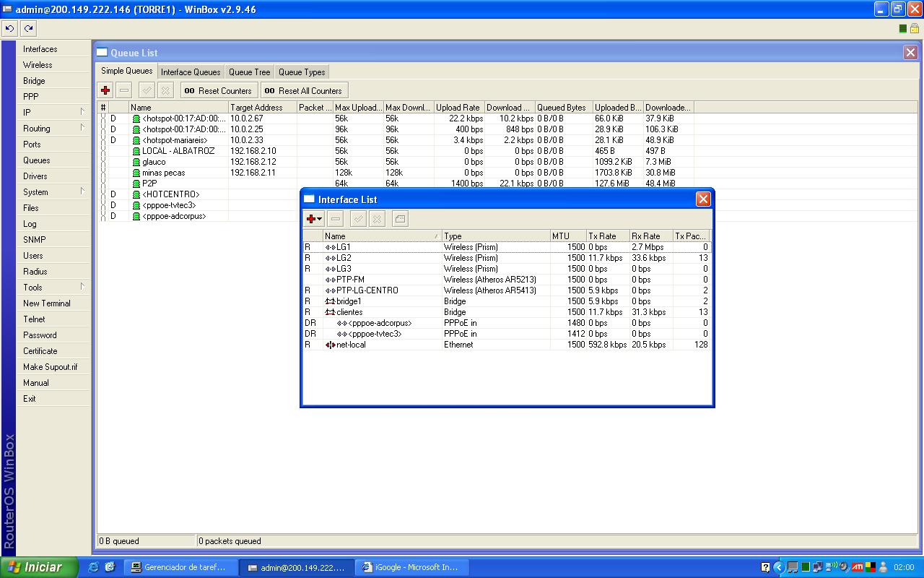924x578 pixels.
Task: Remove interface with minus icon in Interface List
Action: (x=335, y=219)
